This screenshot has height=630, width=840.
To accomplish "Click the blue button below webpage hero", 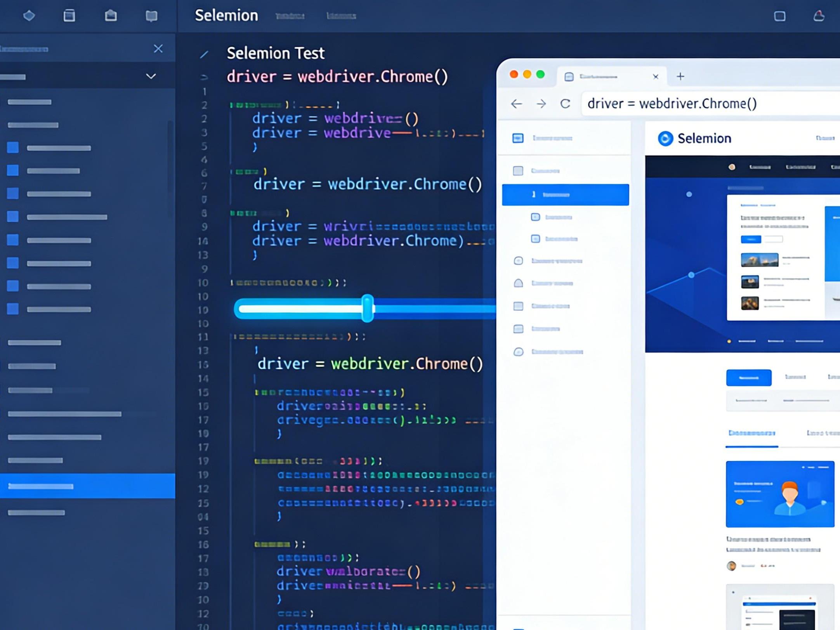I will point(748,378).
